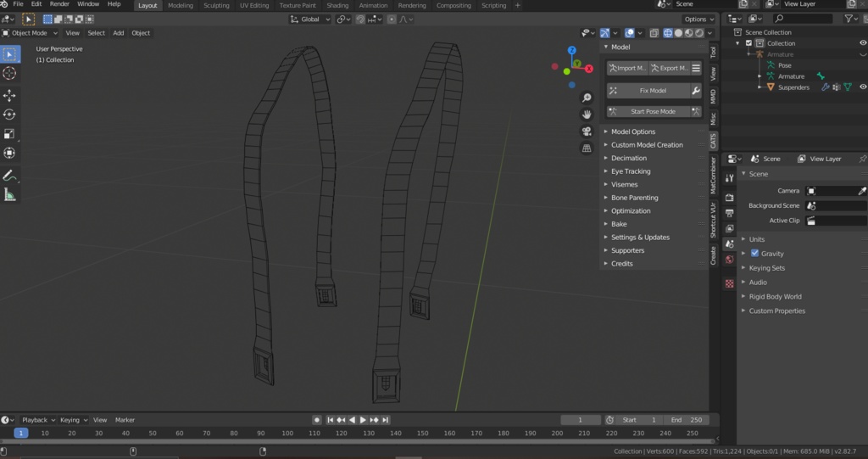
Task: Toggle Collection visibility eye in the outliner
Action: point(863,43)
